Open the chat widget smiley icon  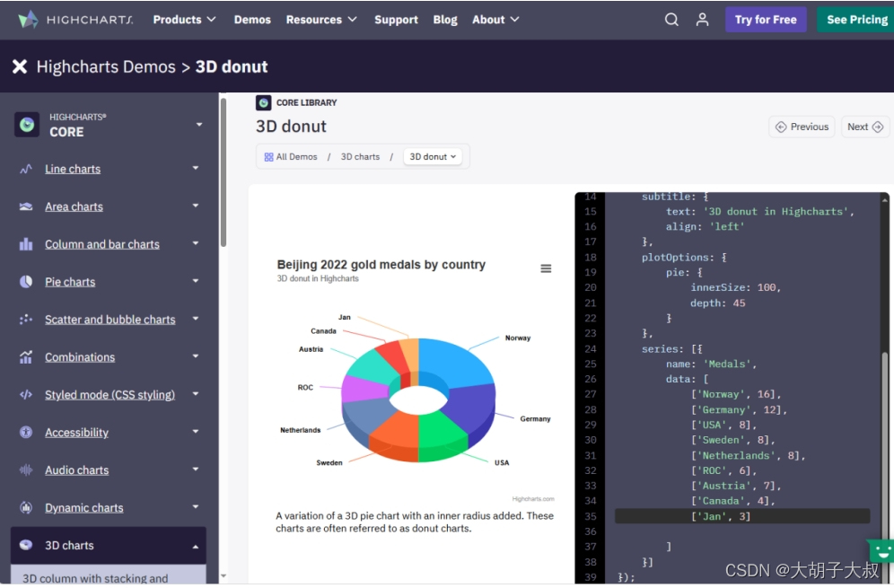[881, 551]
